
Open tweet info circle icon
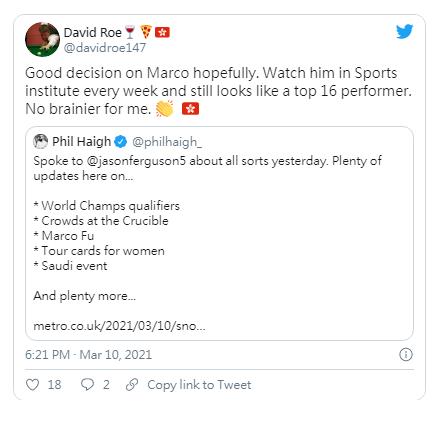point(406,354)
